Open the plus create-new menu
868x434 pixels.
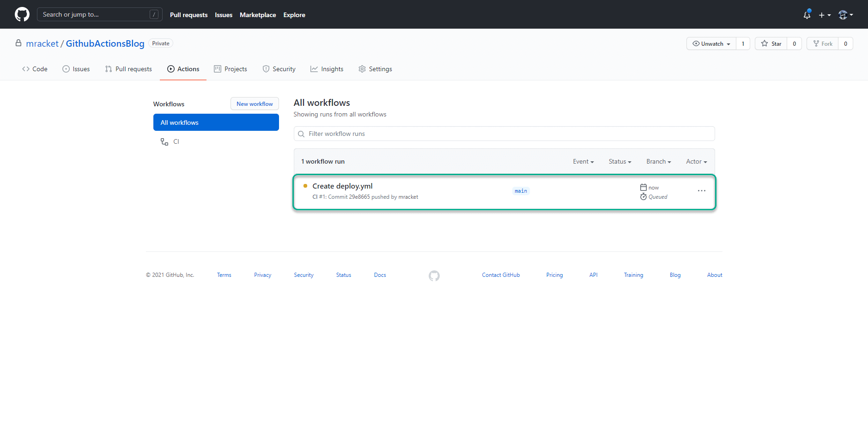[x=825, y=15]
